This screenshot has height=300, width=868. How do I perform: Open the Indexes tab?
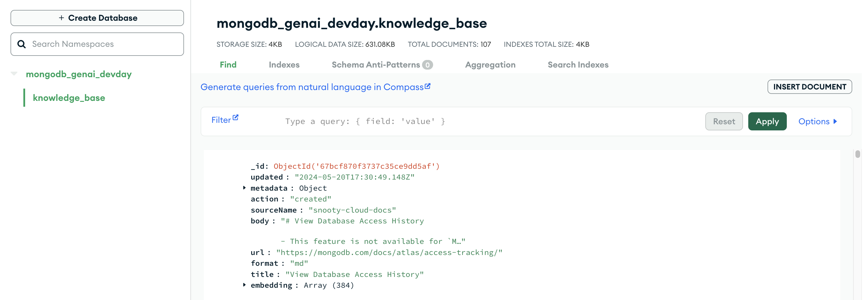(x=284, y=65)
